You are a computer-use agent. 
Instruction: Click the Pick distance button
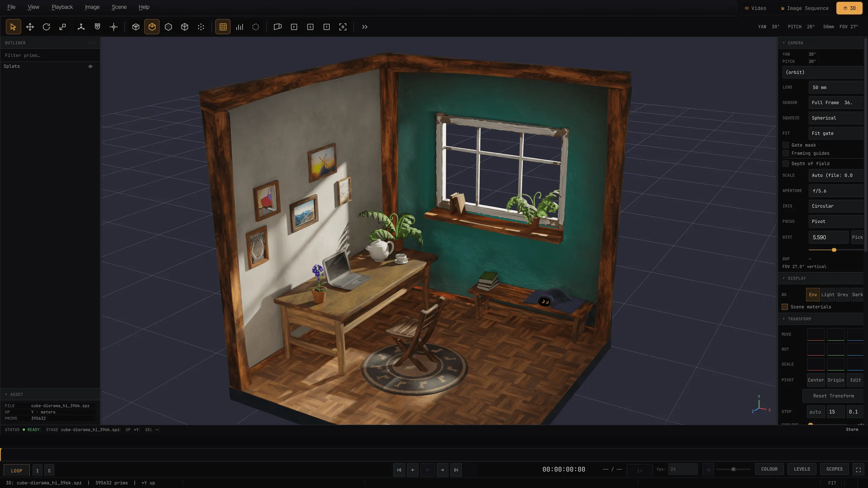coord(857,237)
